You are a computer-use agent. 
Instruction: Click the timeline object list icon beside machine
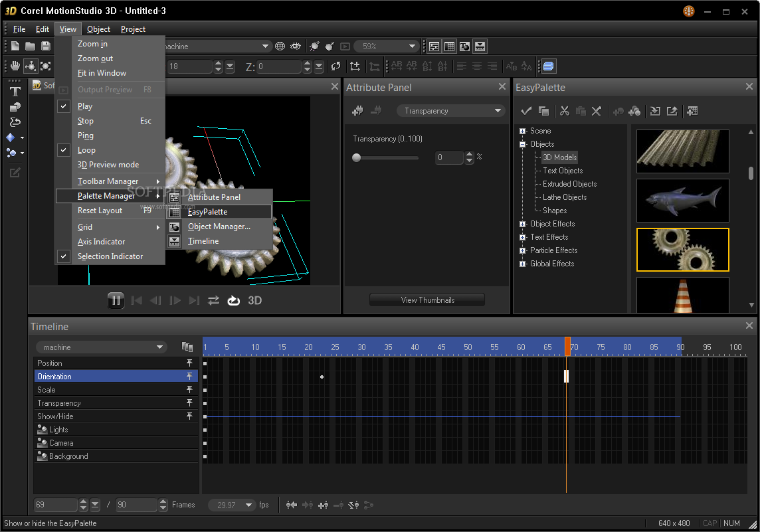pyautogui.click(x=187, y=347)
